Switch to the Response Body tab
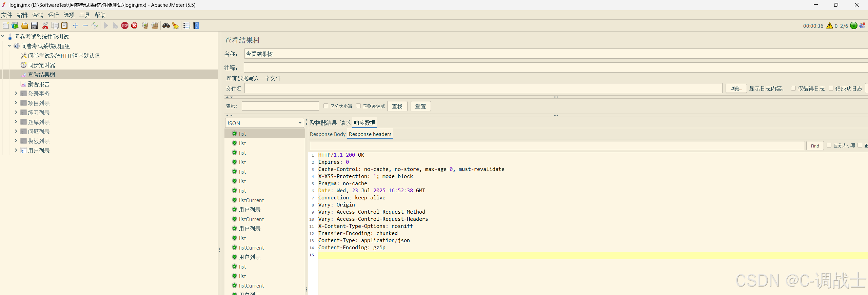This screenshot has height=295, width=868. click(x=328, y=134)
